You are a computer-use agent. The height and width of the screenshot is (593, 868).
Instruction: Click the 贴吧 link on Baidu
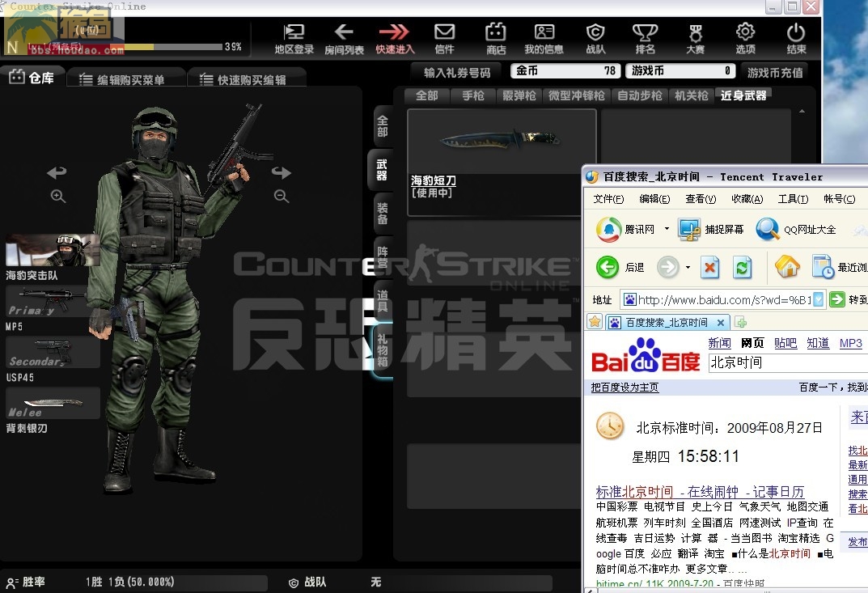(785, 343)
